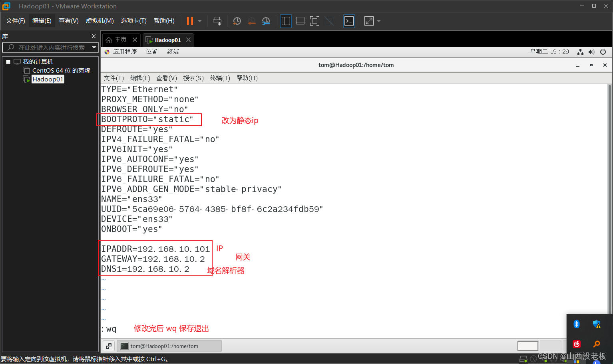
Task: Select the CentOS 64 位 的克隆 VM
Action: [61, 71]
